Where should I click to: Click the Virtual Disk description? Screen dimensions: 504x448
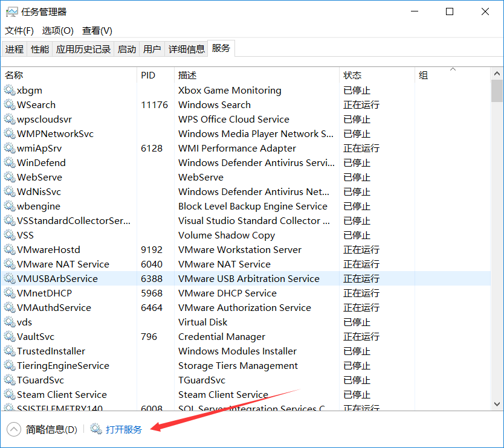203,322
